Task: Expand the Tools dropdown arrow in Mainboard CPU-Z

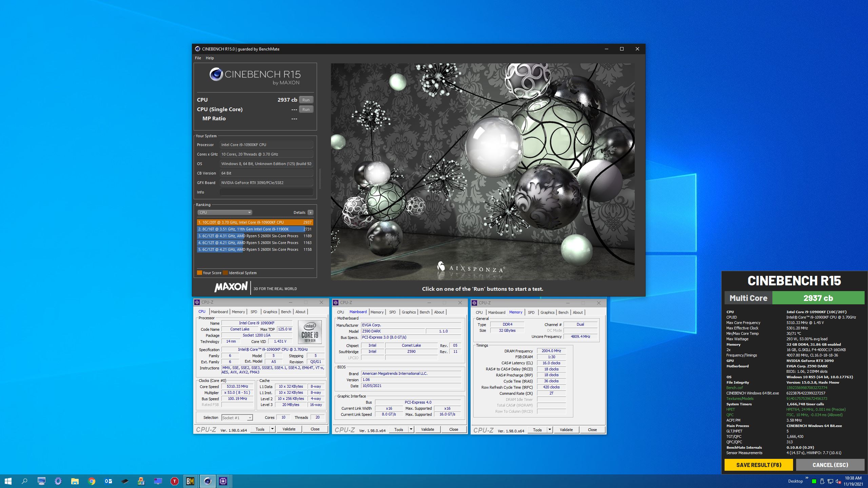Action: (x=411, y=429)
